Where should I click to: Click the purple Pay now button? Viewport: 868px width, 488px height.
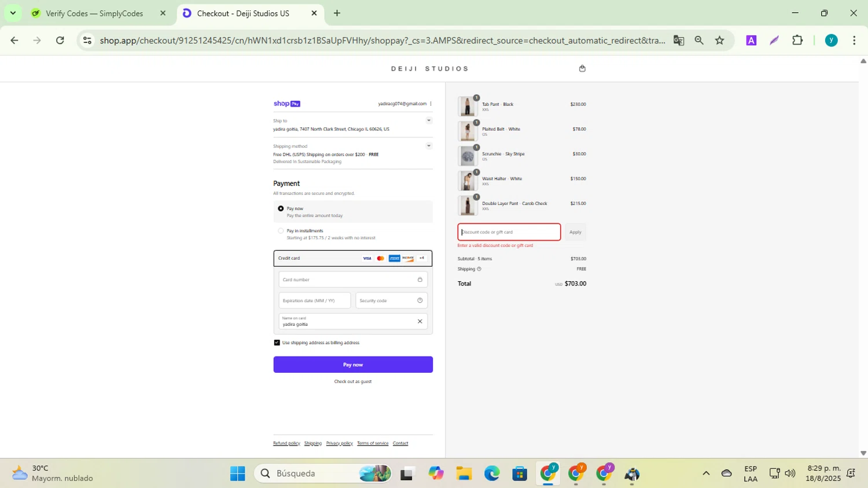coord(353,365)
